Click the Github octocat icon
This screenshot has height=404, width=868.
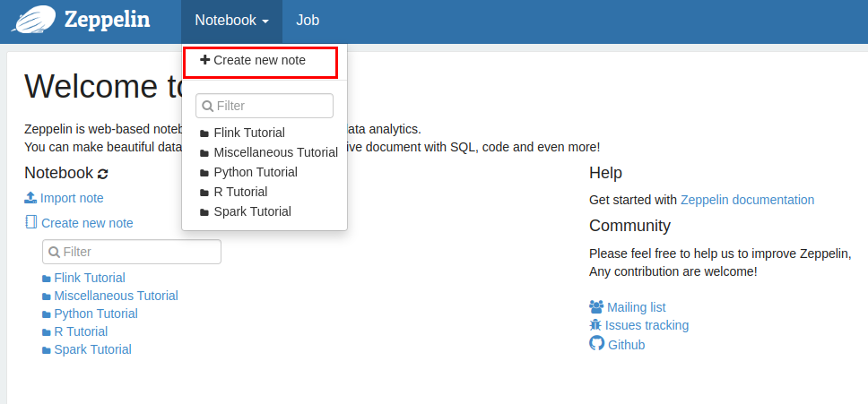pyautogui.click(x=597, y=343)
